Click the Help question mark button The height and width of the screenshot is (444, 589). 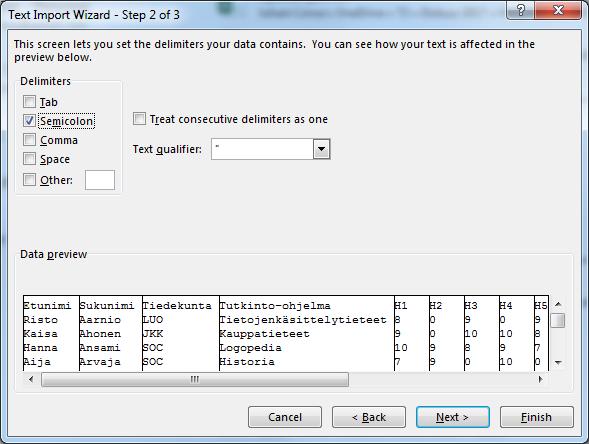tap(520, 10)
